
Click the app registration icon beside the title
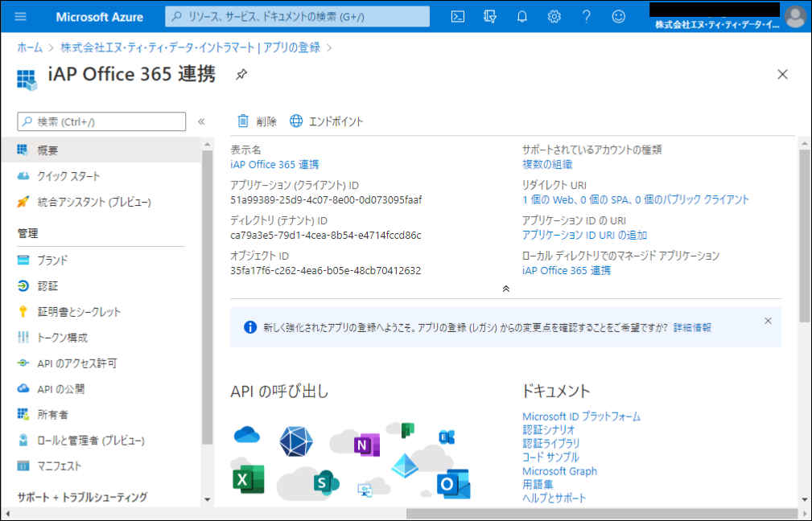tap(27, 80)
